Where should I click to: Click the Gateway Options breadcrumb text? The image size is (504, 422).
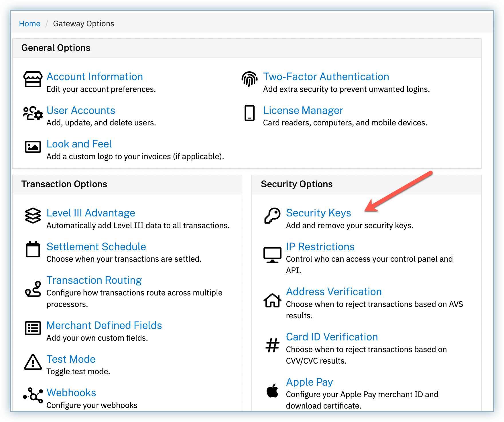(83, 23)
